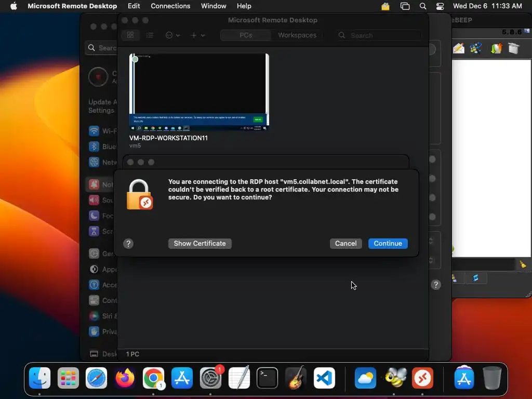Switch to grid view in Remote Desktop toolbar
This screenshot has height=399, width=532.
(x=130, y=35)
